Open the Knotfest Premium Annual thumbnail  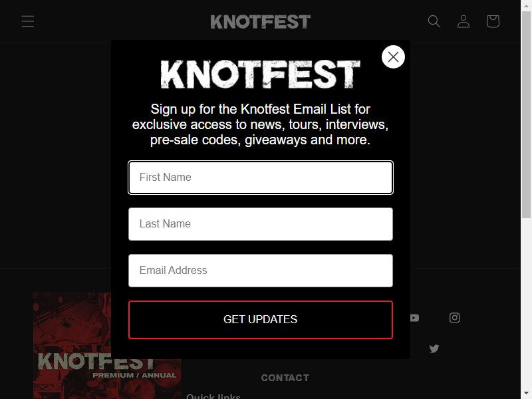107,346
